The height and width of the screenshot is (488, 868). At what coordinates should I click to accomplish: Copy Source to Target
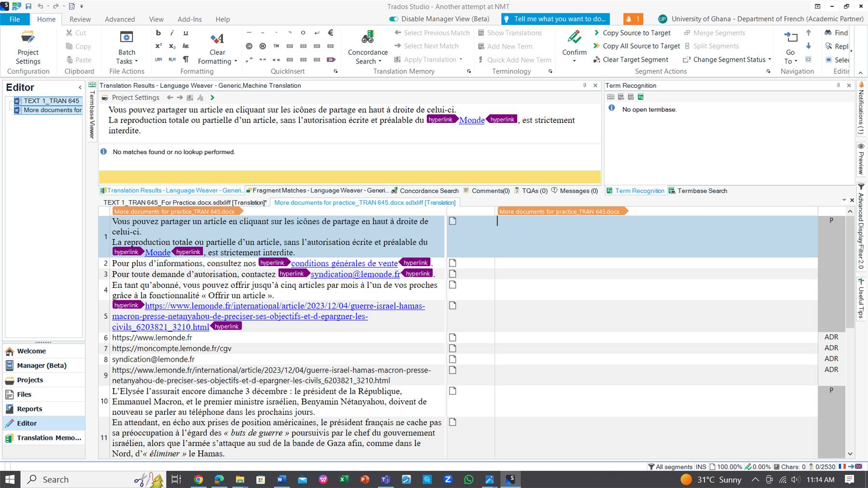pos(632,33)
